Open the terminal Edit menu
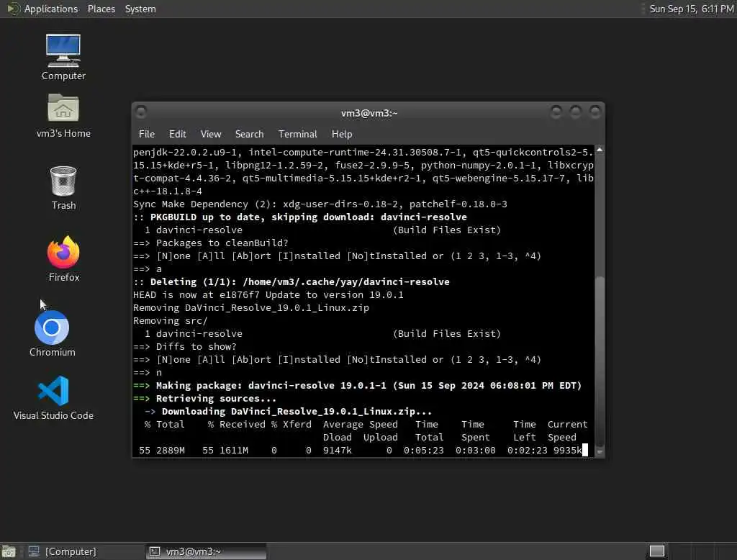This screenshot has width=737, height=560. pyautogui.click(x=177, y=134)
